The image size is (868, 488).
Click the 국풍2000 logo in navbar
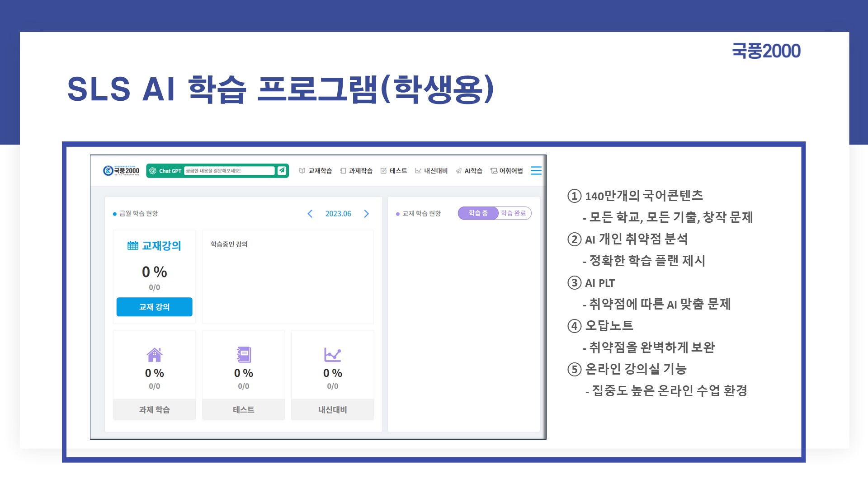coord(121,170)
